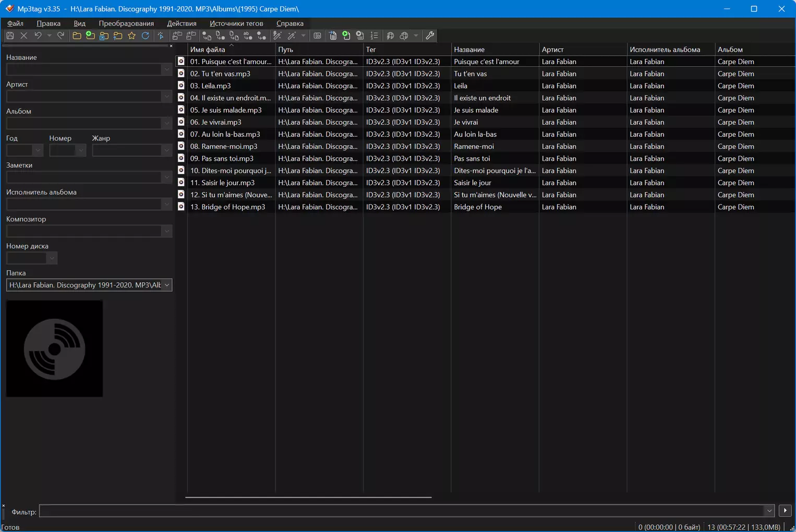796x532 pixels.
Task: Click the album cover art placeholder
Action: pyautogui.click(x=54, y=348)
